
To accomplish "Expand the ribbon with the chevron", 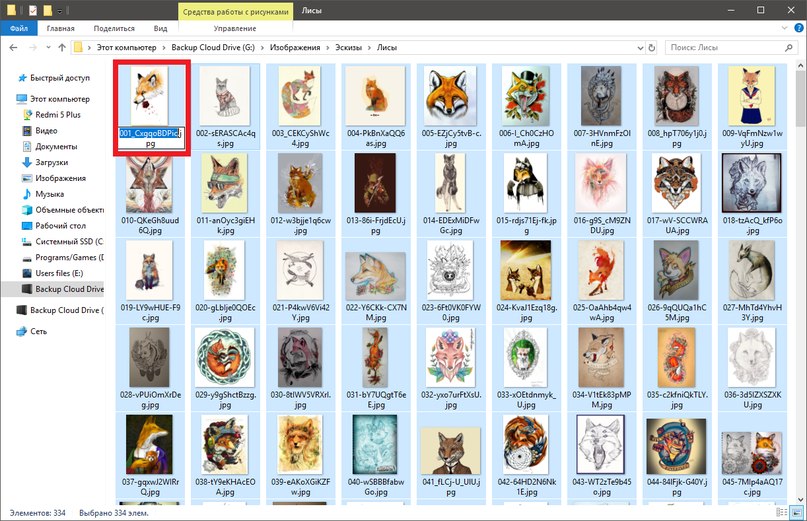I will (783, 29).
